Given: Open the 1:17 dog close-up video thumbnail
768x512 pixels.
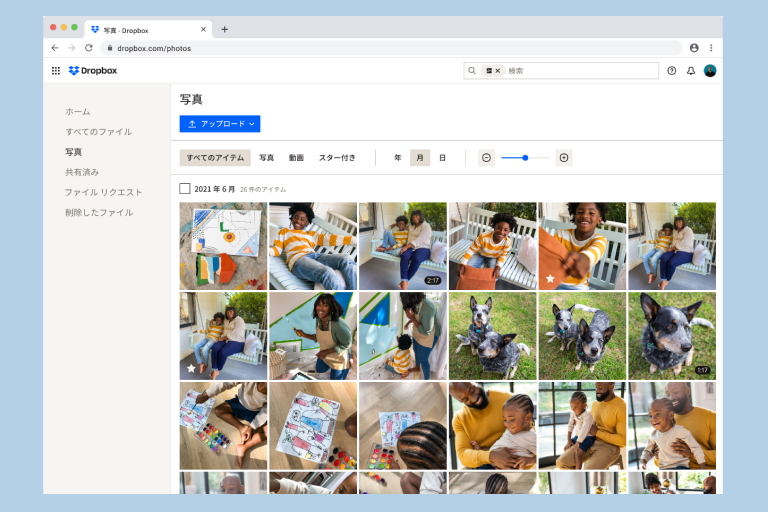Looking at the screenshot, I should click(672, 336).
